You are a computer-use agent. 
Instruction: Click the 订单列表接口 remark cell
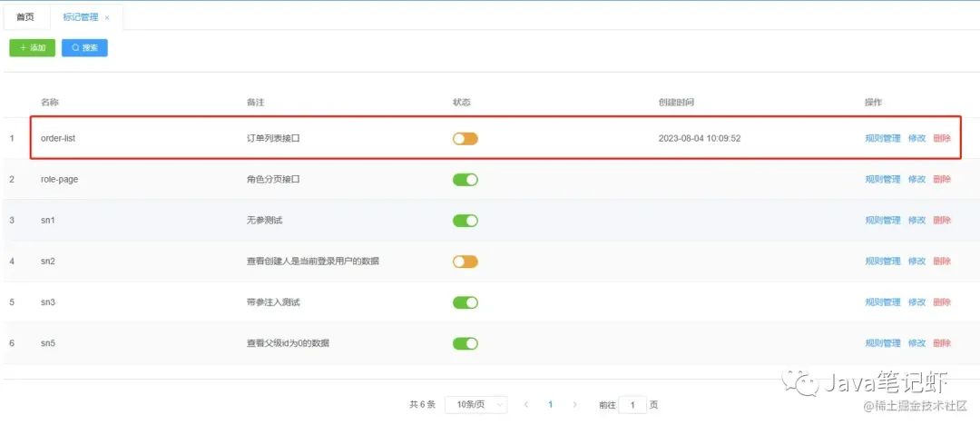pos(273,138)
